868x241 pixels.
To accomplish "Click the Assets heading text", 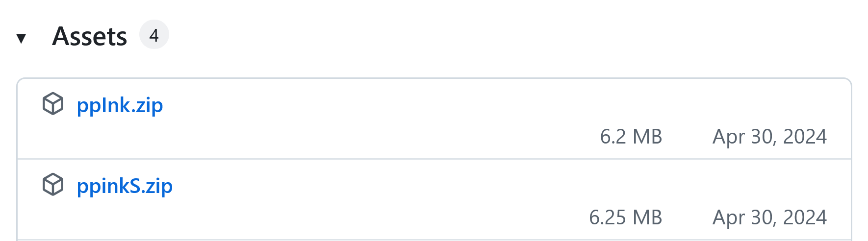I will coord(90,36).
